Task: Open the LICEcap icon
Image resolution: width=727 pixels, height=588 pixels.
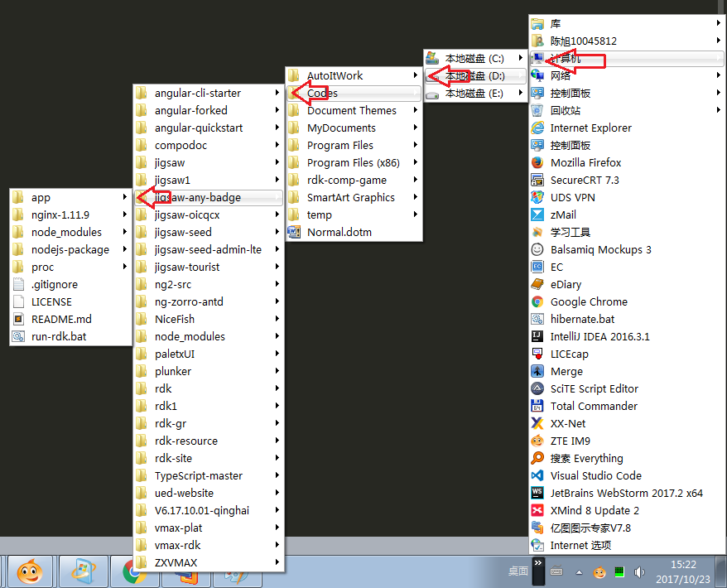Action: click(537, 354)
